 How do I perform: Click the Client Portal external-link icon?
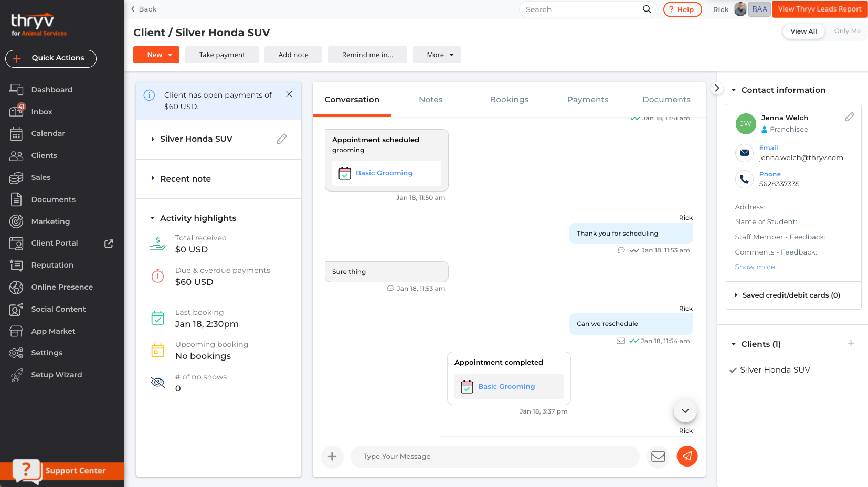tap(109, 243)
